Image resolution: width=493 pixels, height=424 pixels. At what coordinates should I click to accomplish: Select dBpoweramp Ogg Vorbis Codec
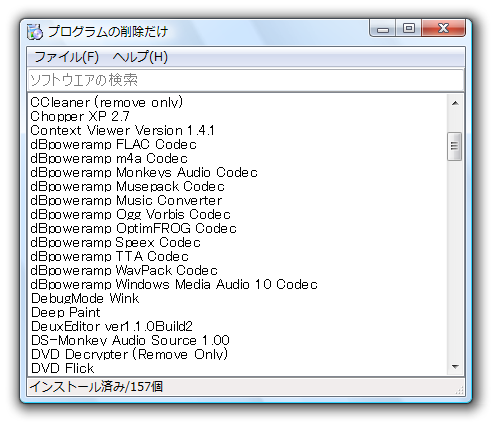click(130, 214)
